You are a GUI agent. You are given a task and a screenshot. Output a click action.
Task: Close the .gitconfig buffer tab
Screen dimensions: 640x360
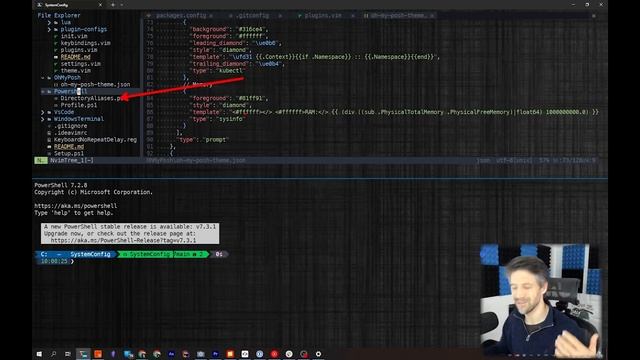pyautogui.click(x=280, y=16)
